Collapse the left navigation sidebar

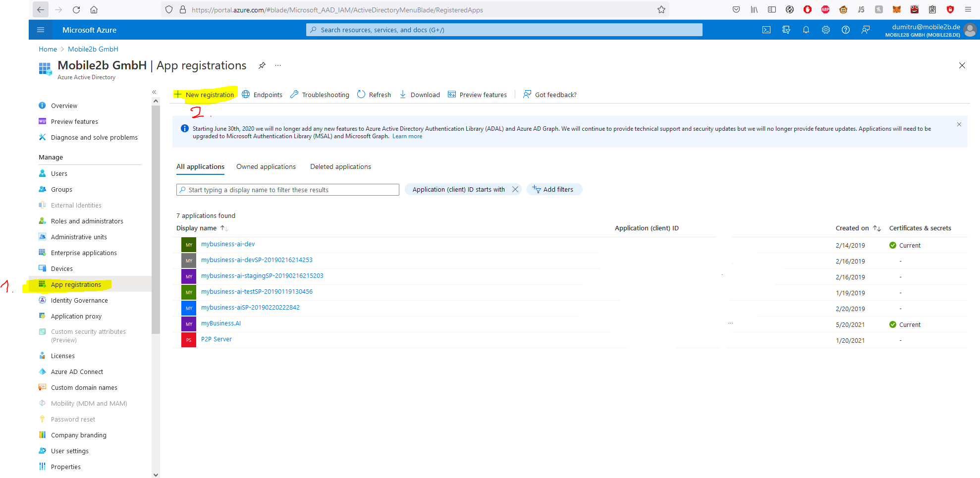(154, 92)
